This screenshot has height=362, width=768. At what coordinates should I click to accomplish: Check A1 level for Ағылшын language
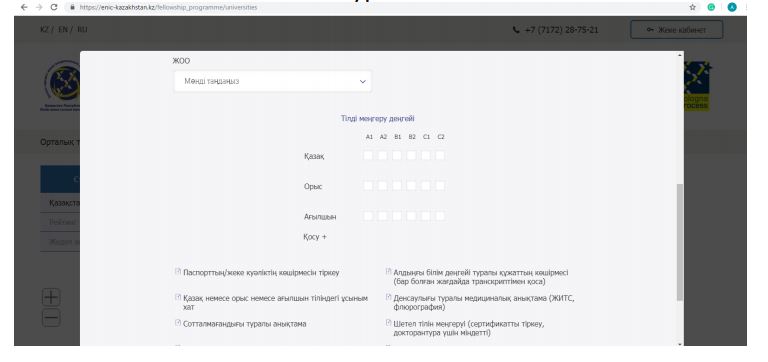pyautogui.click(x=368, y=216)
